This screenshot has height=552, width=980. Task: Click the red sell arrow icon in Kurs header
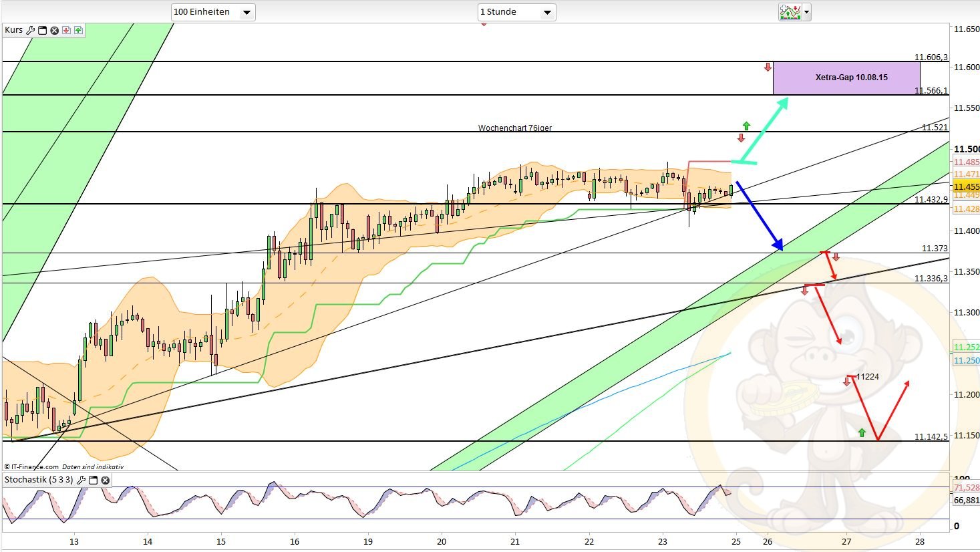[x=67, y=30]
